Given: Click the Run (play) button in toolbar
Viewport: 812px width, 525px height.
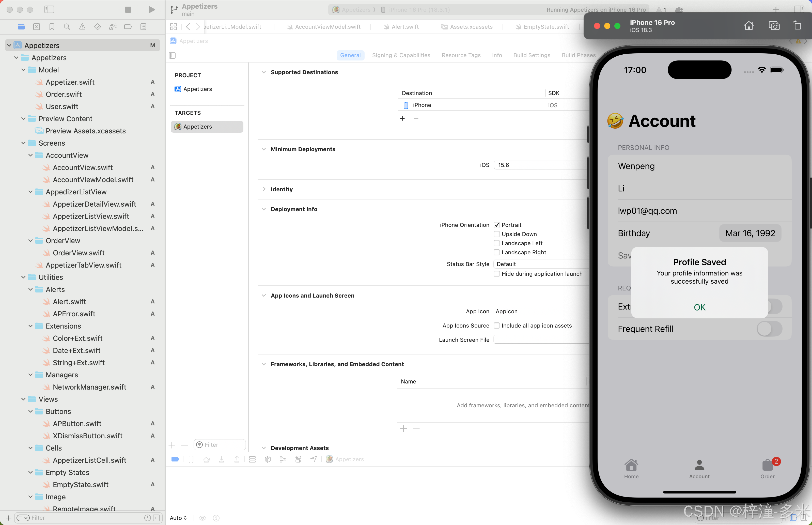Looking at the screenshot, I should [152, 10].
